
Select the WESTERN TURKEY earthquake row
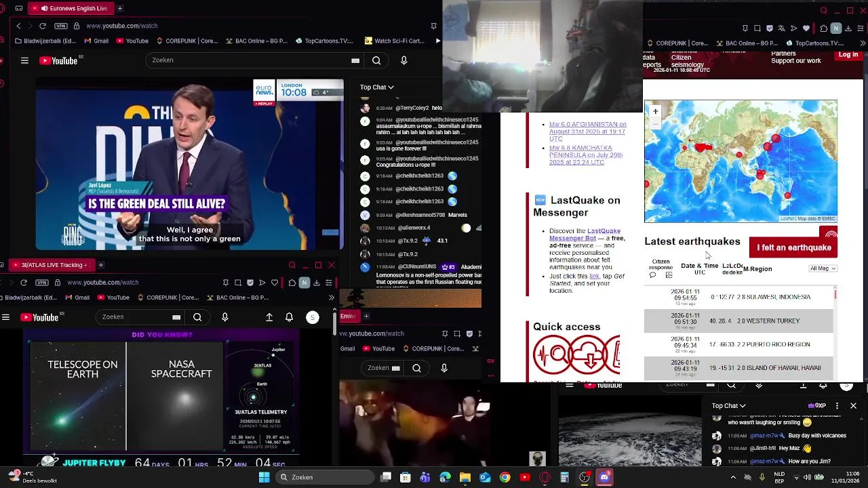click(x=738, y=321)
